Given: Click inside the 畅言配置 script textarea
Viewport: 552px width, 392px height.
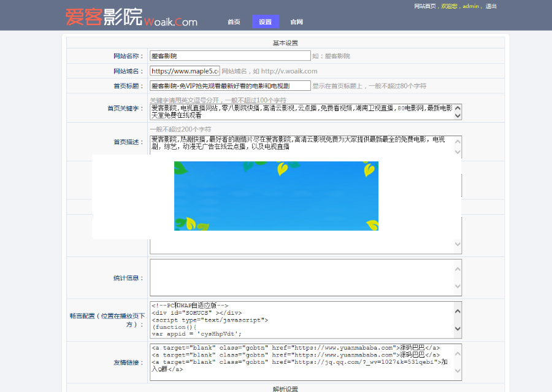Looking at the screenshot, I should tap(294, 319).
